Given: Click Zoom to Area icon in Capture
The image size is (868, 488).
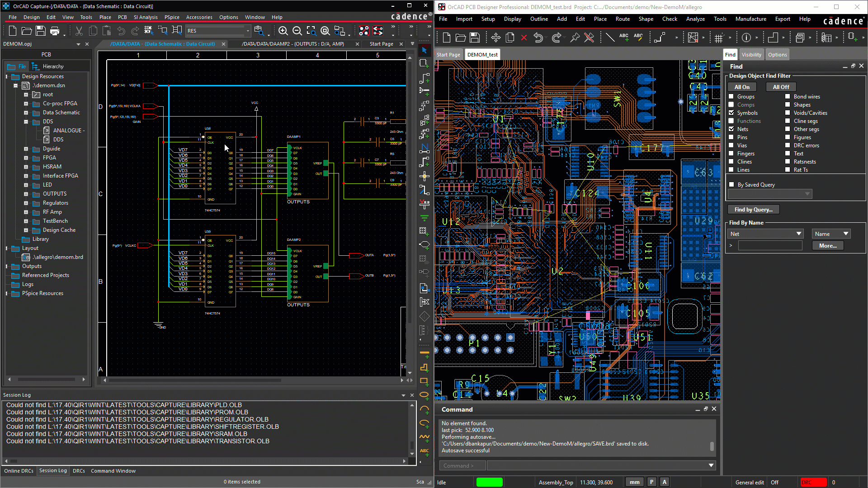Looking at the screenshot, I should [311, 31].
